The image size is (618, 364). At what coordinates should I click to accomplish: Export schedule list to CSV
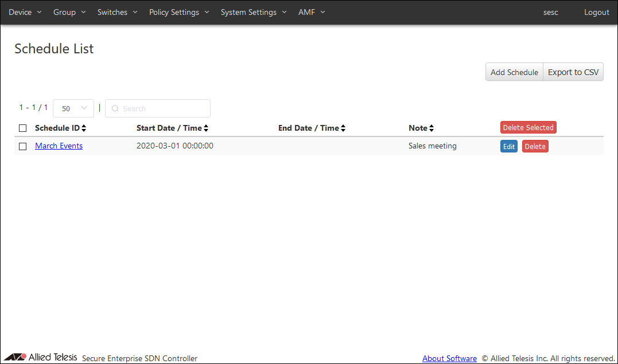(573, 72)
